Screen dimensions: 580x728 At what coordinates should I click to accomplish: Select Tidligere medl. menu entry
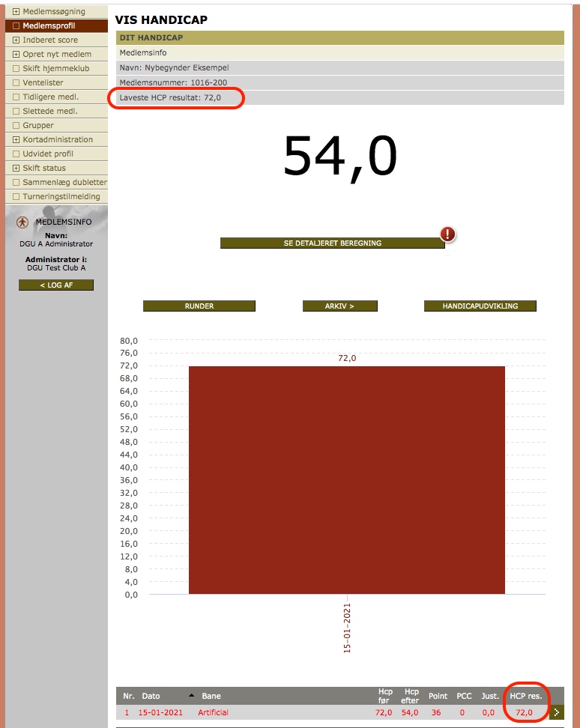pos(50,97)
